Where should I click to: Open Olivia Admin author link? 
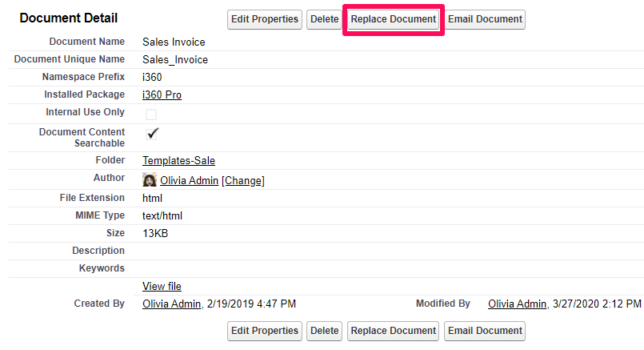[189, 180]
